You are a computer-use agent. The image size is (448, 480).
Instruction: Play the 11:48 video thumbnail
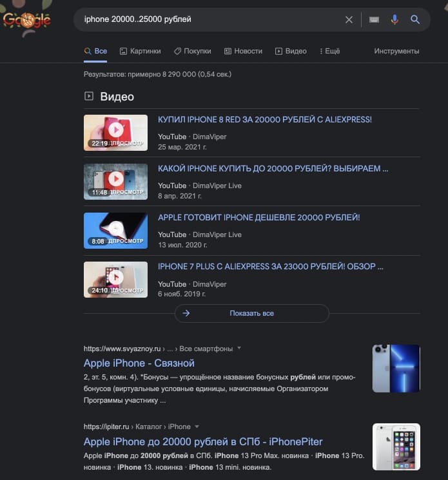click(116, 182)
